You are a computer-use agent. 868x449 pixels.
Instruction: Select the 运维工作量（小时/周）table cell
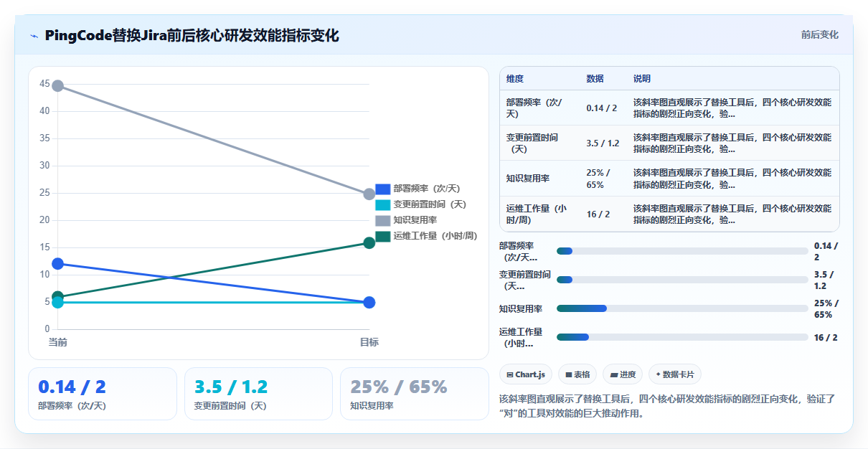539,214
